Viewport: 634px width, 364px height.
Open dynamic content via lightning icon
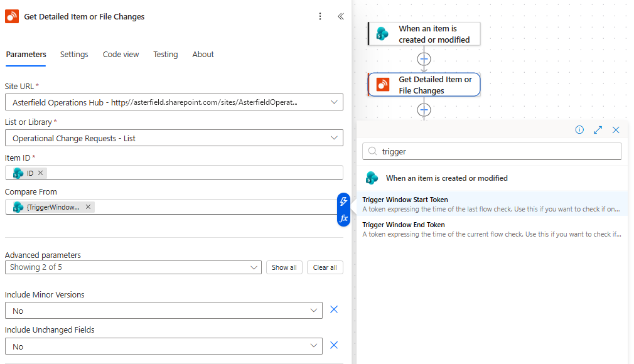(x=343, y=201)
